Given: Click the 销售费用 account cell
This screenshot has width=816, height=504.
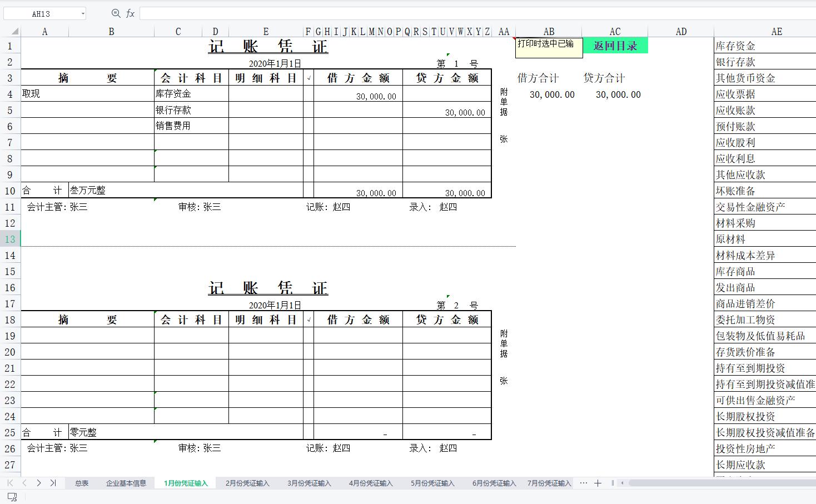Looking at the screenshot, I should [191, 126].
